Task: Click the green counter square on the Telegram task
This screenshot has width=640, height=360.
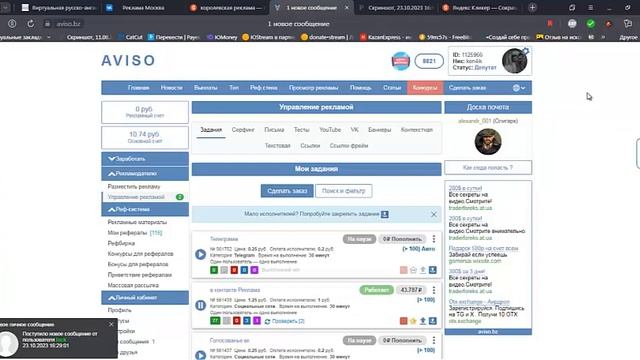Action: (214, 270)
